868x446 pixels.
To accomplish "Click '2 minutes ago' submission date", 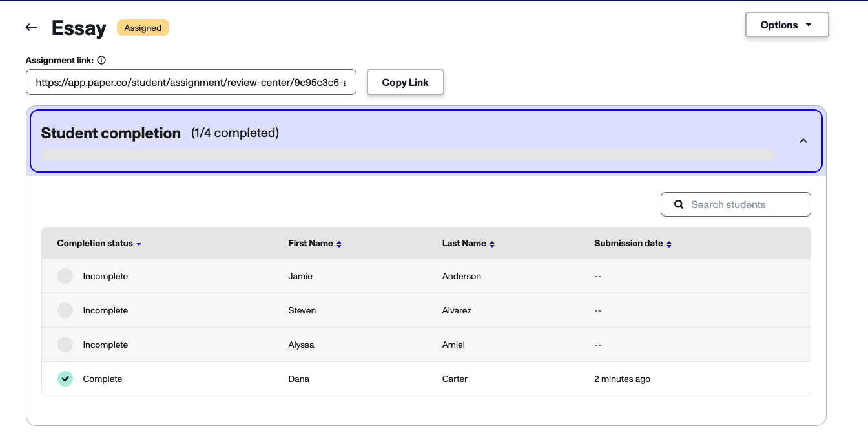I will click(623, 379).
